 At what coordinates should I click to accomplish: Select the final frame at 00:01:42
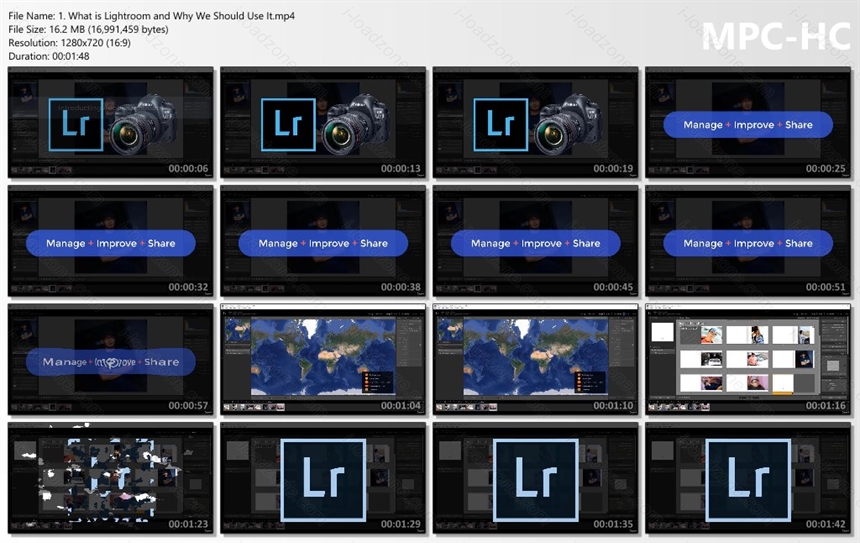748,478
